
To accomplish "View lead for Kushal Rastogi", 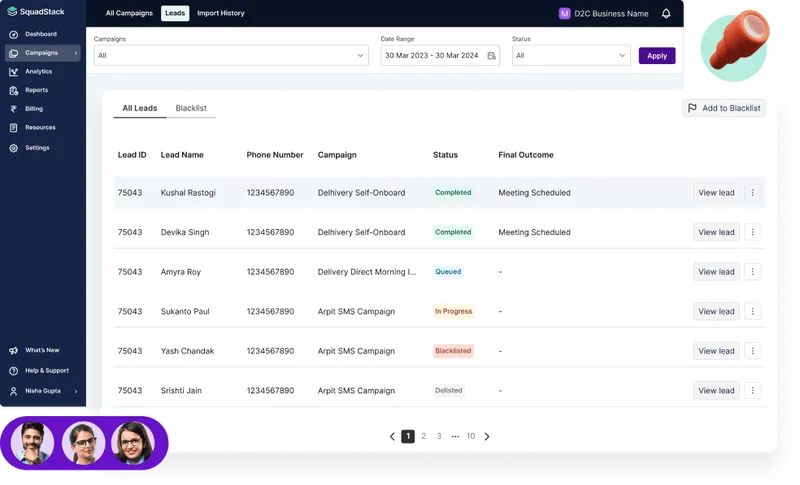I will 716,193.
